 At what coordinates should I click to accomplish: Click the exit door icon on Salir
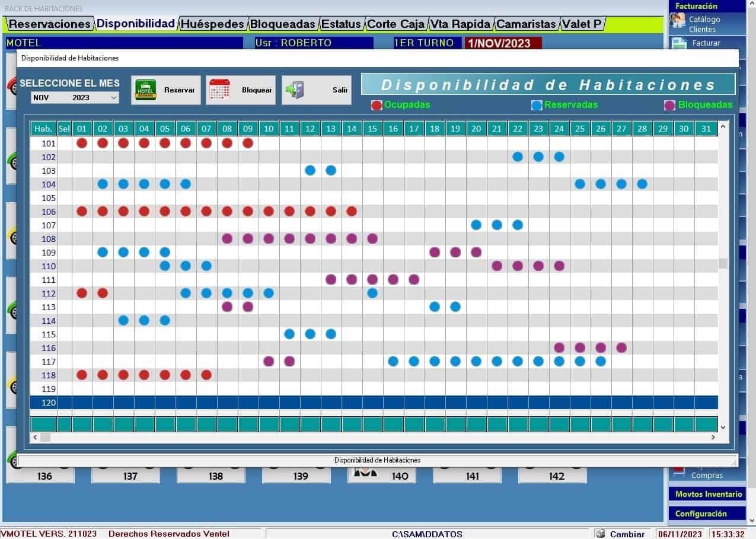[295, 90]
